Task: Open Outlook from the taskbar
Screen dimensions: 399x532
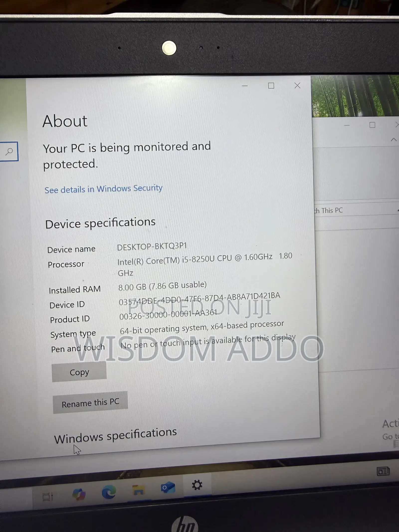Action: (168, 488)
